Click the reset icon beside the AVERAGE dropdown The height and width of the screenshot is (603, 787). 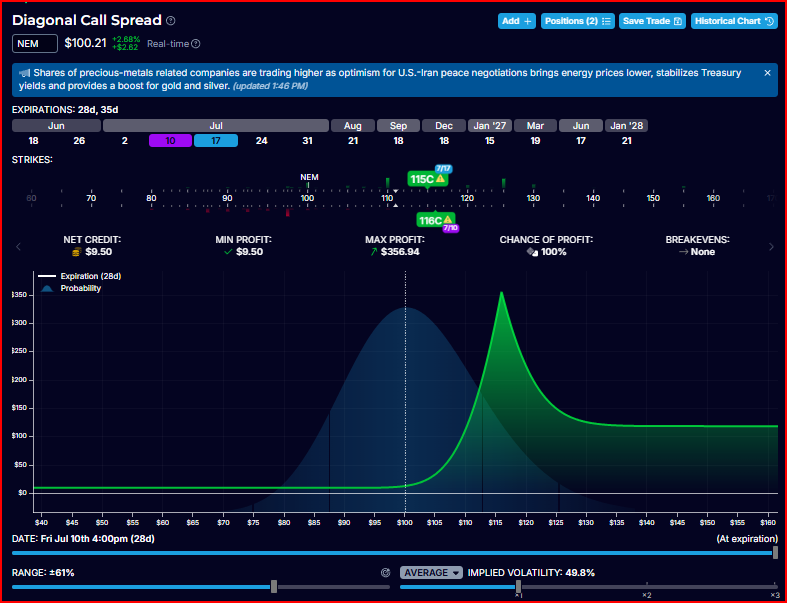[x=385, y=573]
